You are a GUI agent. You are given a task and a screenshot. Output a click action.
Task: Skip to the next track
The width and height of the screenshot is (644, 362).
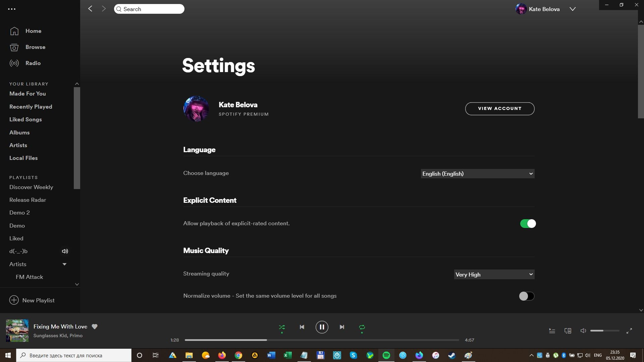342,327
